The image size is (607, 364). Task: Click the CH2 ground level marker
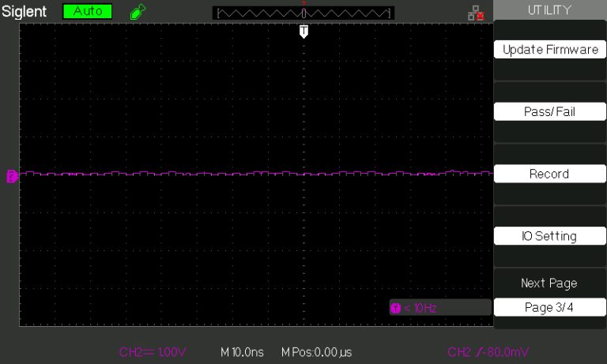pyautogui.click(x=12, y=175)
